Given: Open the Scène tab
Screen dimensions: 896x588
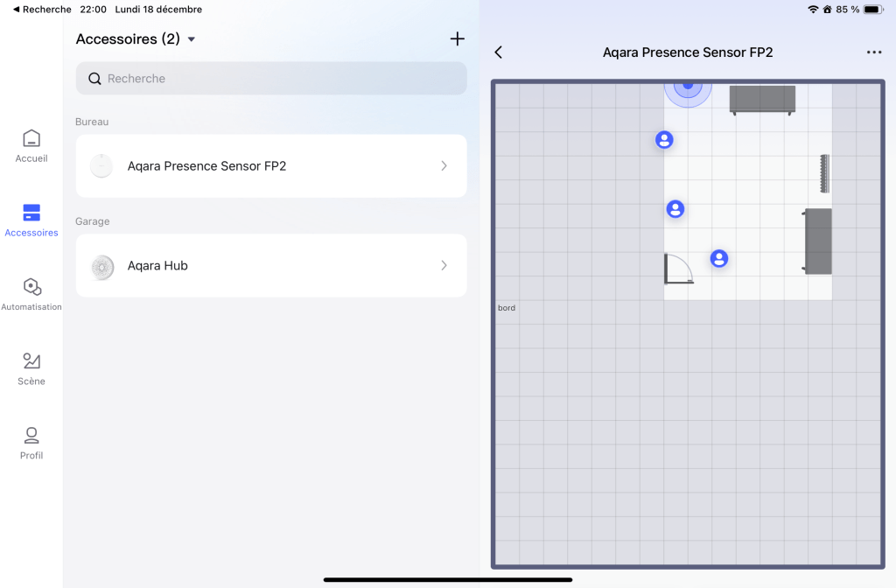Looking at the screenshot, I should 31,368.
